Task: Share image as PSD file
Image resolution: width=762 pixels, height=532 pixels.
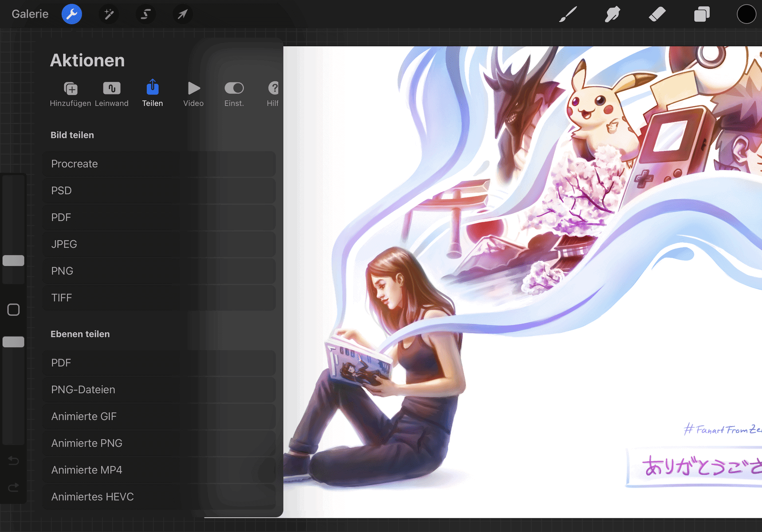Action: pos(159,191)
